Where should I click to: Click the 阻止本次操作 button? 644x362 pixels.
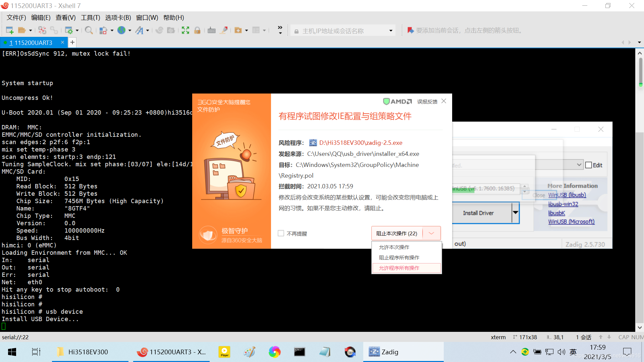[x=397, y=233]
